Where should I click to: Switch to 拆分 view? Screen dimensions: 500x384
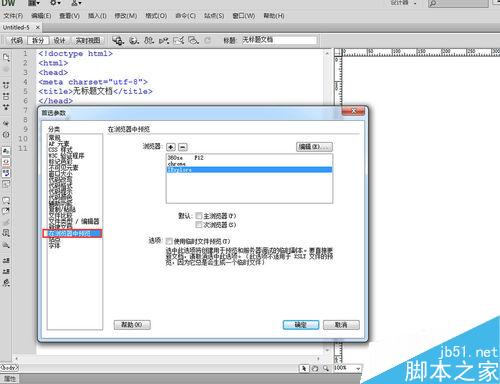[38, 41]
